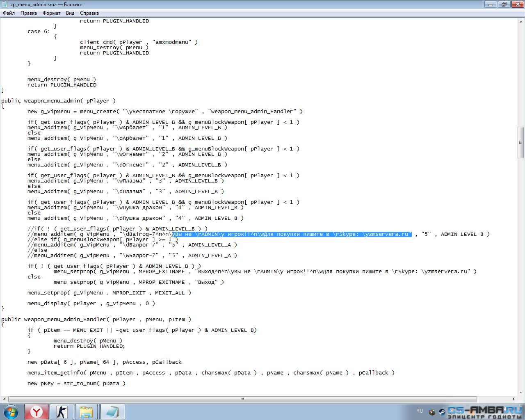This screenshot has width=525, height=420.
Task: Click the vertical scrollbar thumb
Action: point(521,142)
